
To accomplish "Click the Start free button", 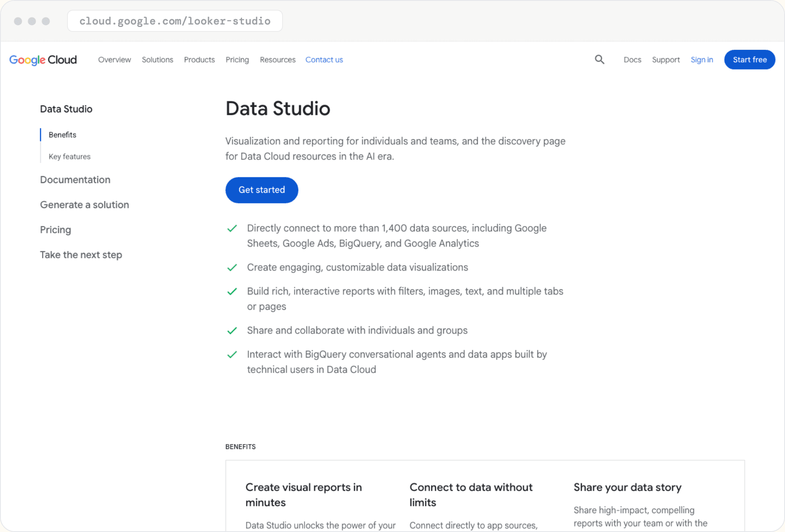I will coord(750,60).
